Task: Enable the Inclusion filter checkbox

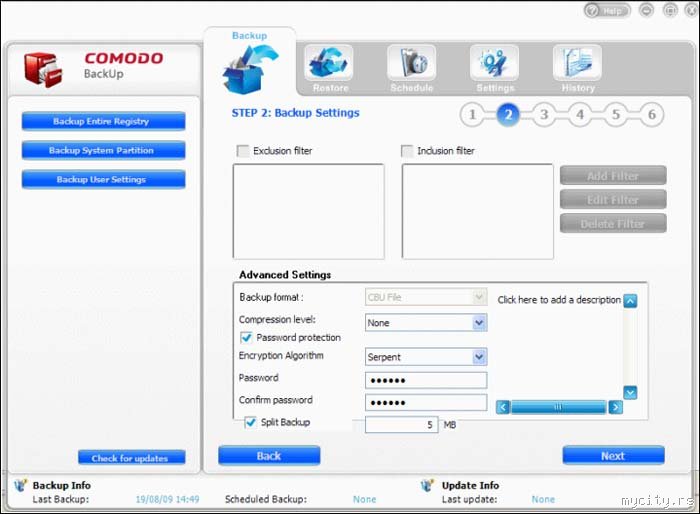Action: [407, 151]
